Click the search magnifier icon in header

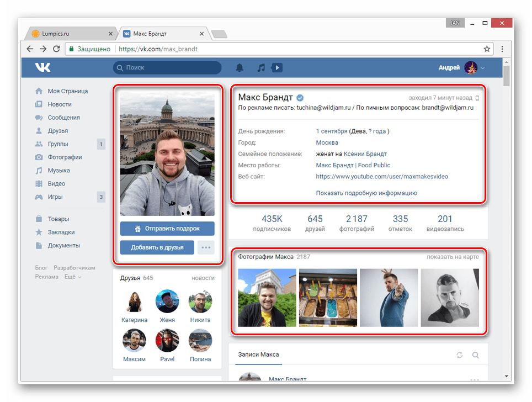120,68
